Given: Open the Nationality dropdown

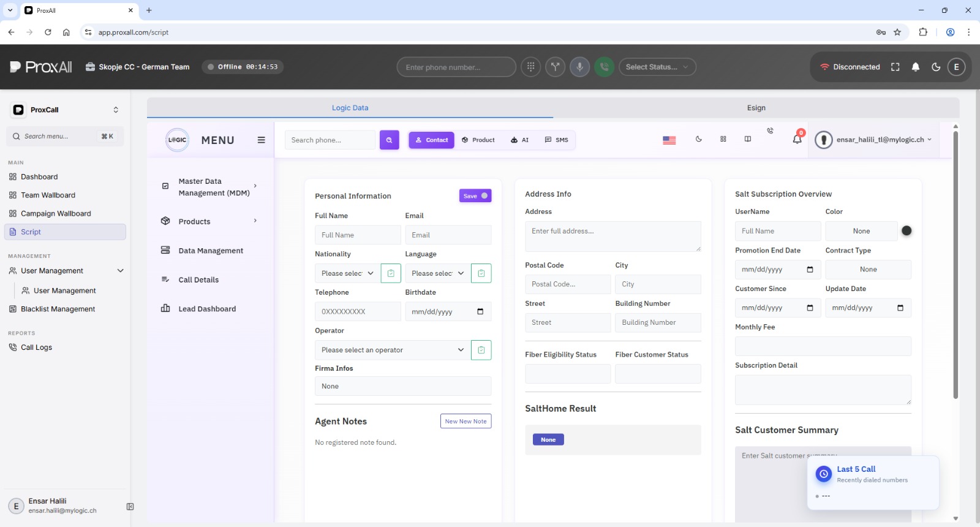Looking at the screenshot, I should [347, 273].
